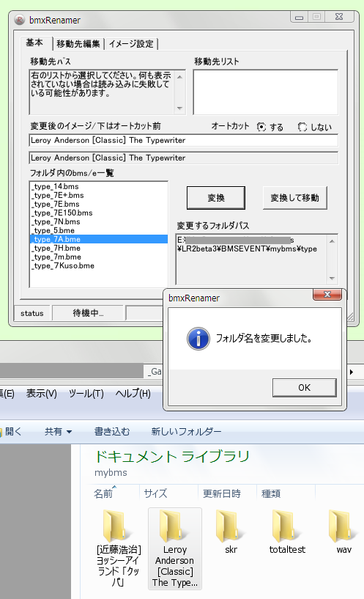This screenshot has width=364, height=599.
Task: Open the 表示(V) menu in Explorer
Action: 41,394
